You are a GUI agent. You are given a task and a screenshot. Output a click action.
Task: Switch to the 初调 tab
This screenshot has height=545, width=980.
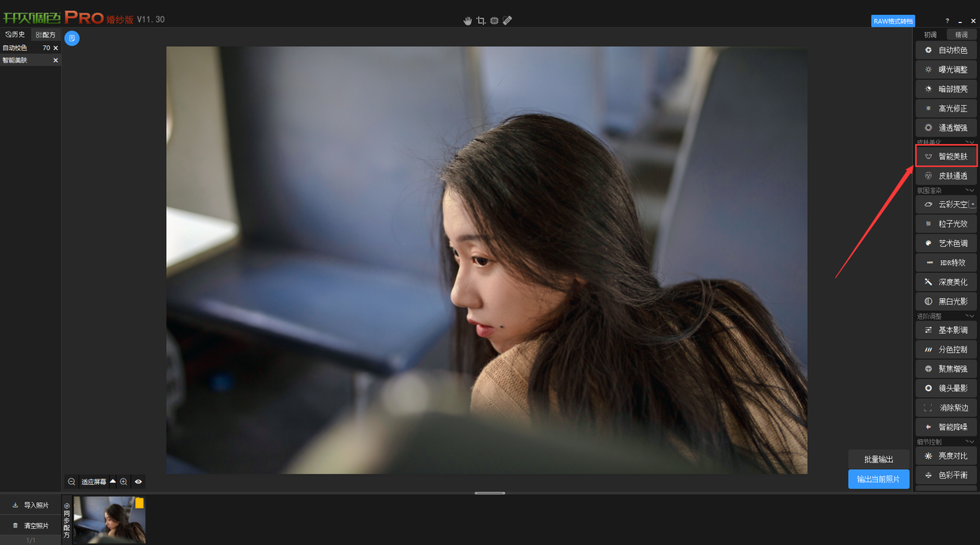pyautogui.click(x=930, y=35)
